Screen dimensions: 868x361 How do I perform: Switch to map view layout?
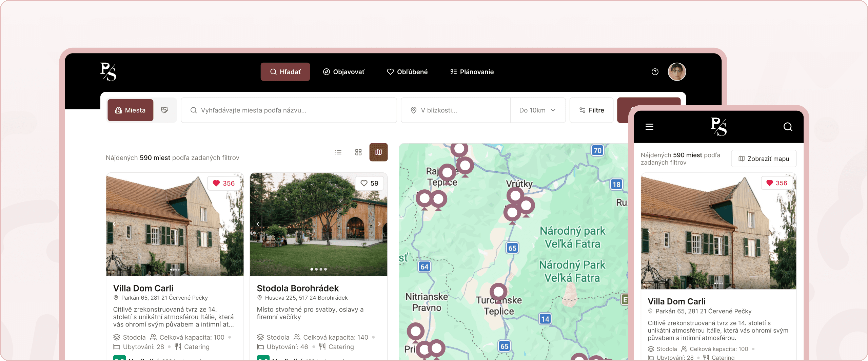tap(378, 152)
